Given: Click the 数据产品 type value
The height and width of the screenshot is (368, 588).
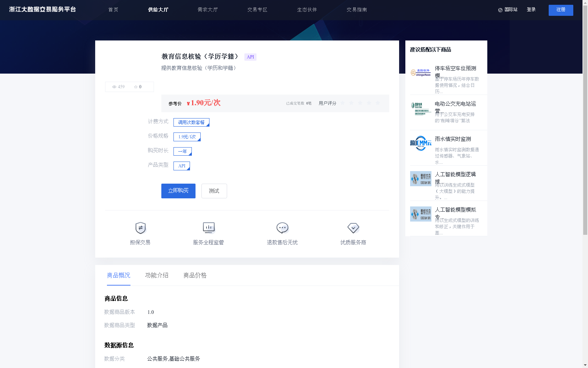Looking at the screenshot, I should [157, 325].
